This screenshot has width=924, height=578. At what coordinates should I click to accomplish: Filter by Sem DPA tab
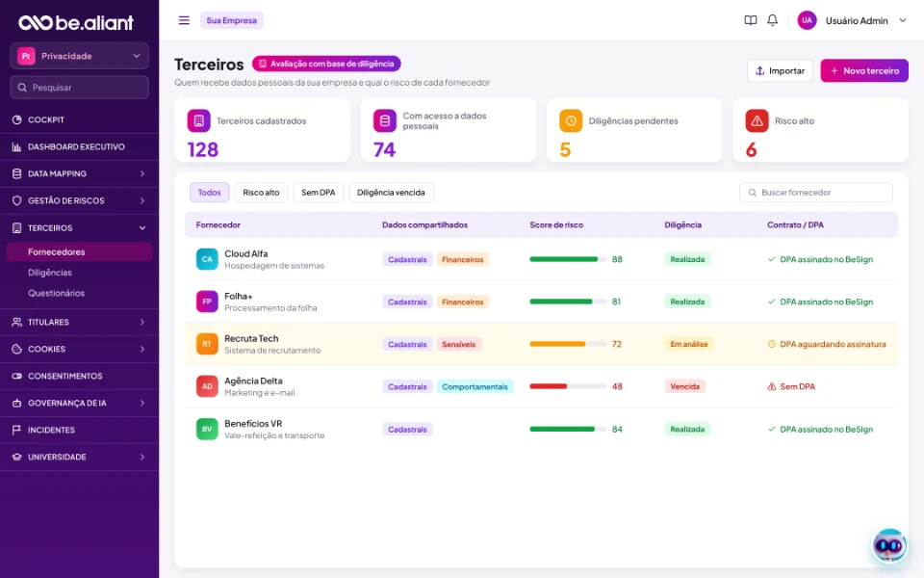point(319,193)
